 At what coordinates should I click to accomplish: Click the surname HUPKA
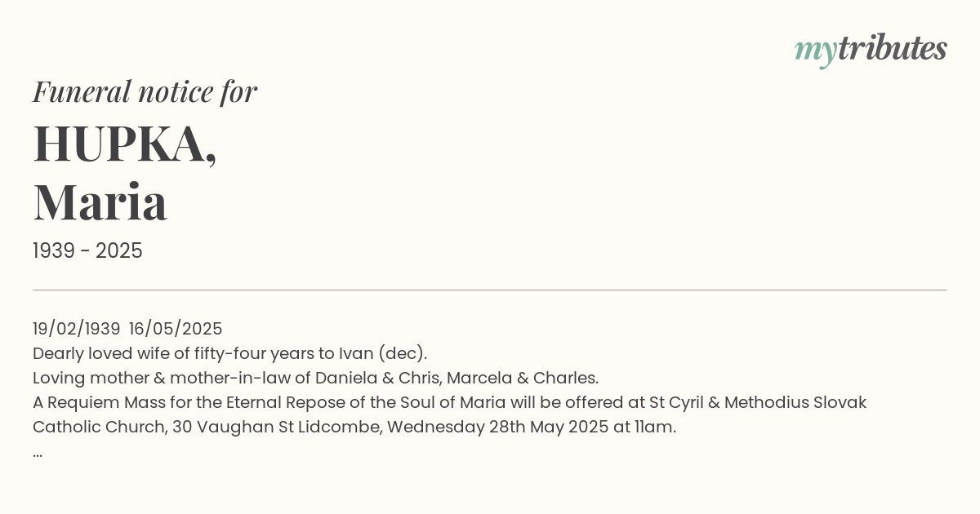pyautogui.click(x=125, y=144)
